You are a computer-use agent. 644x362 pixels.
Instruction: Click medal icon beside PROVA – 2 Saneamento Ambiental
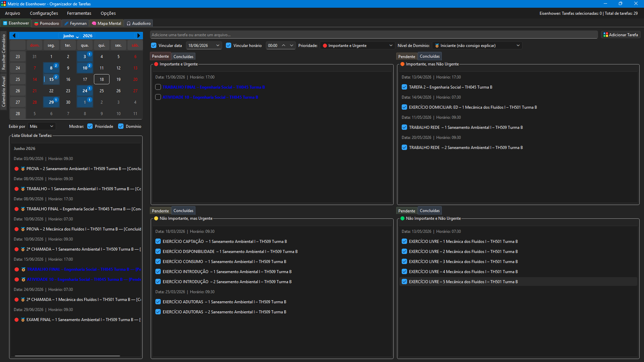click(23, 169)
